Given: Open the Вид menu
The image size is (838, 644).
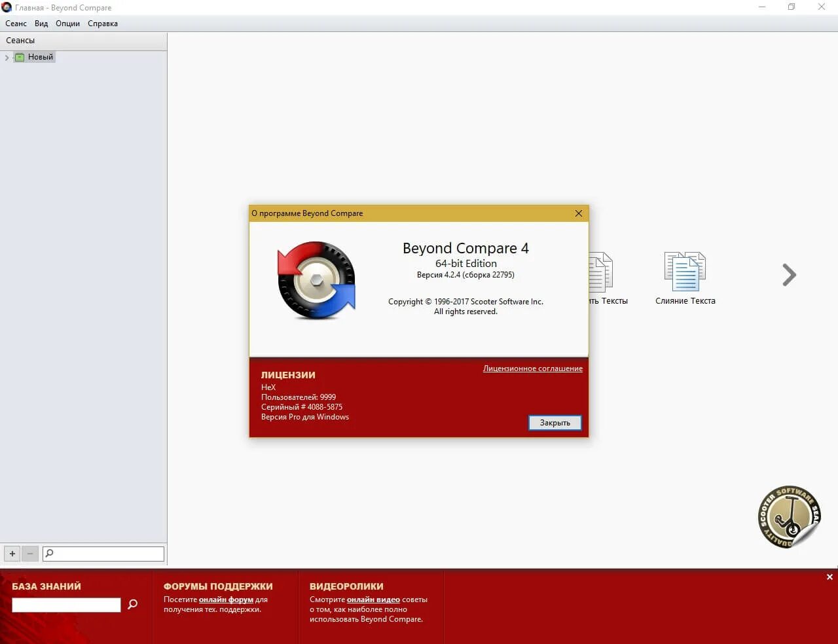Looking at the screenshot, I should pyautogui.click(x=41, y=24).
